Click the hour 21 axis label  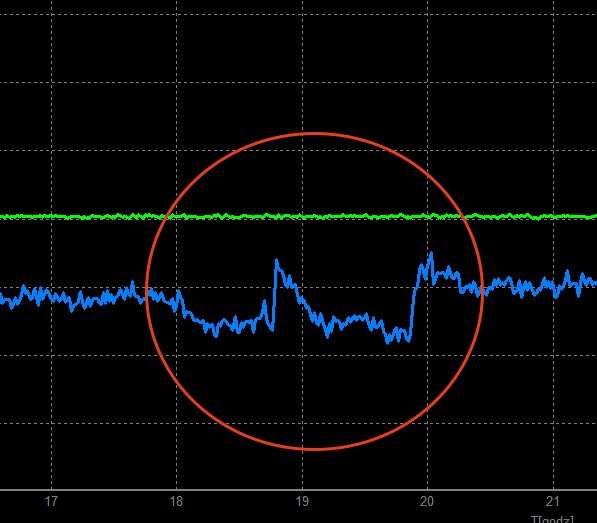(552, 501)
